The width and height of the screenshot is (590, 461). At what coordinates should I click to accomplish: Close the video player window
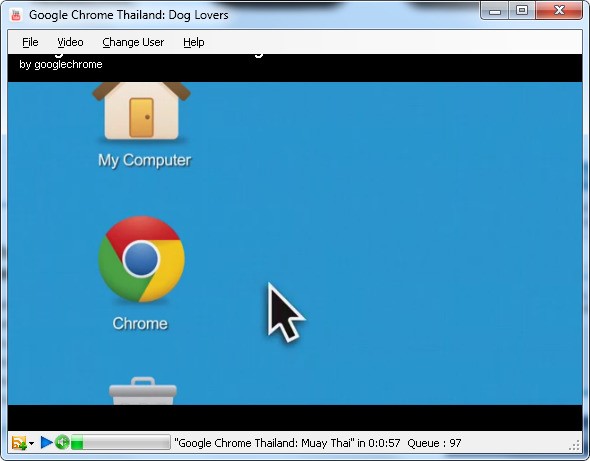[559, 11]
